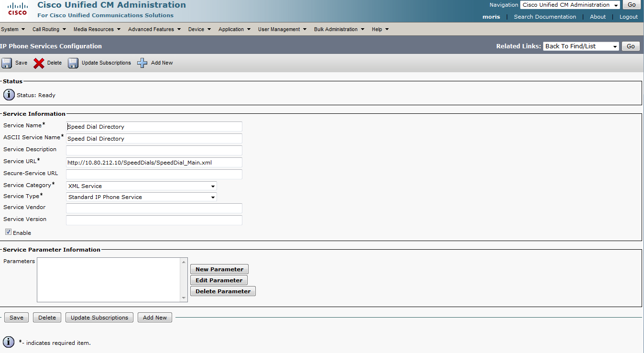Click the Delete Parameter button

(223, 291)
